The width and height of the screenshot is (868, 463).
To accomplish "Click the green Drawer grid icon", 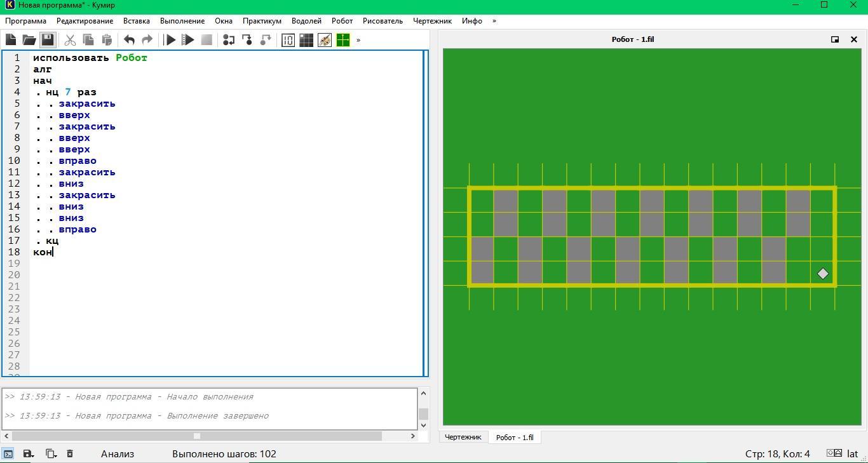I will [343, 40].
